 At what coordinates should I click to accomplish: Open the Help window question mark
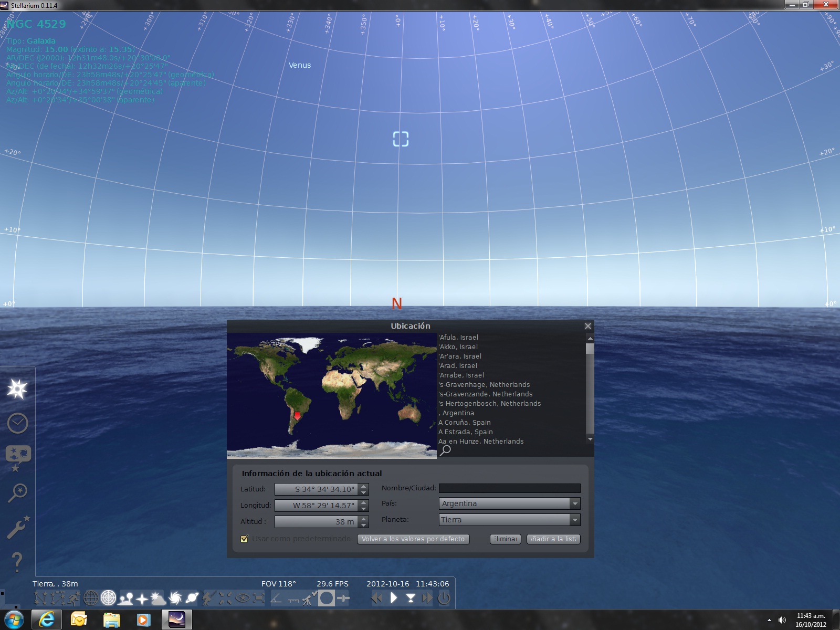pyautogui.click(x=17, y=562)
